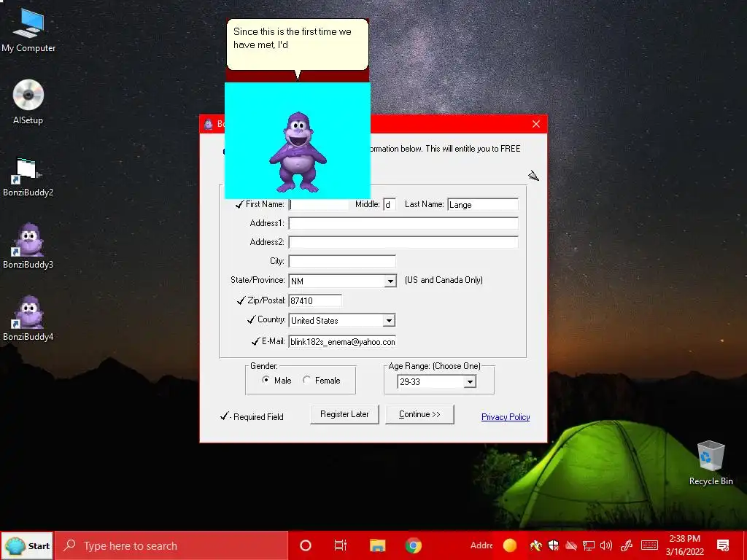Click the colorful tray icon next to the shield
The image size is (747, 560).
[536, 545]
